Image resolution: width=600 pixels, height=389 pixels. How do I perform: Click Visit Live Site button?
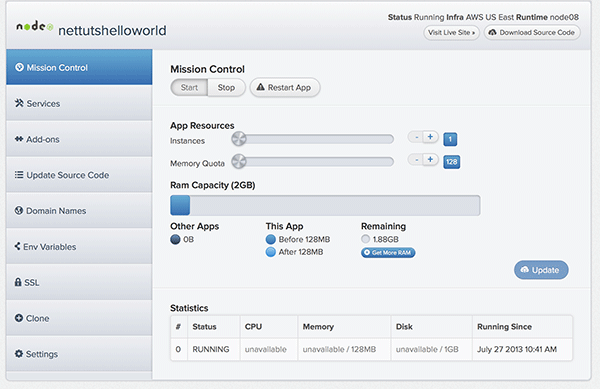pos(451,33)
